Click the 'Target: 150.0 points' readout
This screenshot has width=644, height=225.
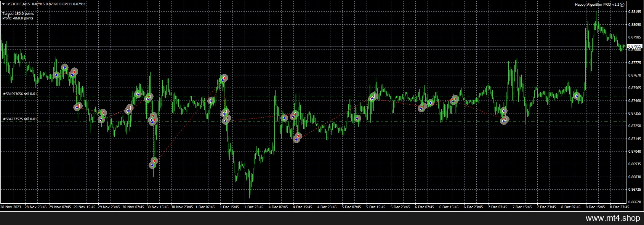coord(18,13)
